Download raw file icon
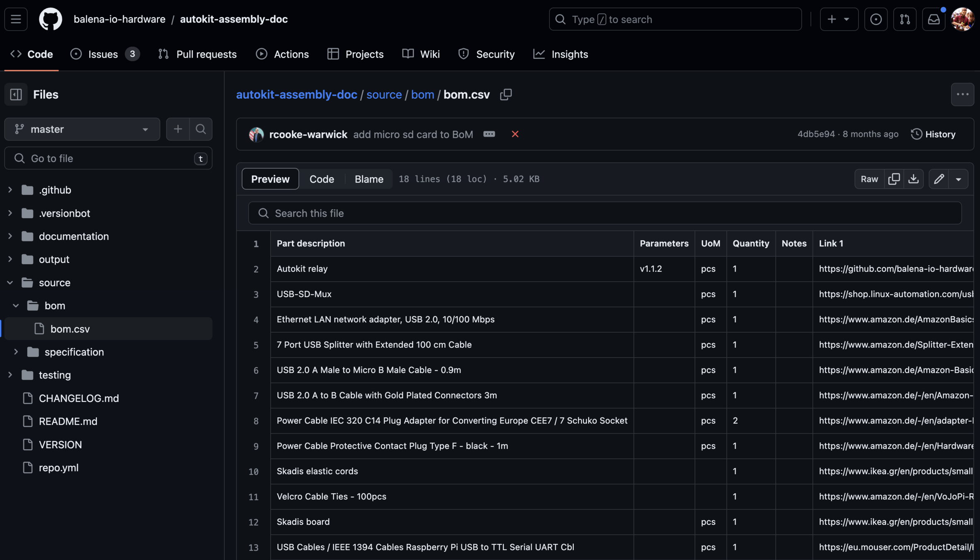Viewport: 980px width, 560px height. (x=913, y=179)
